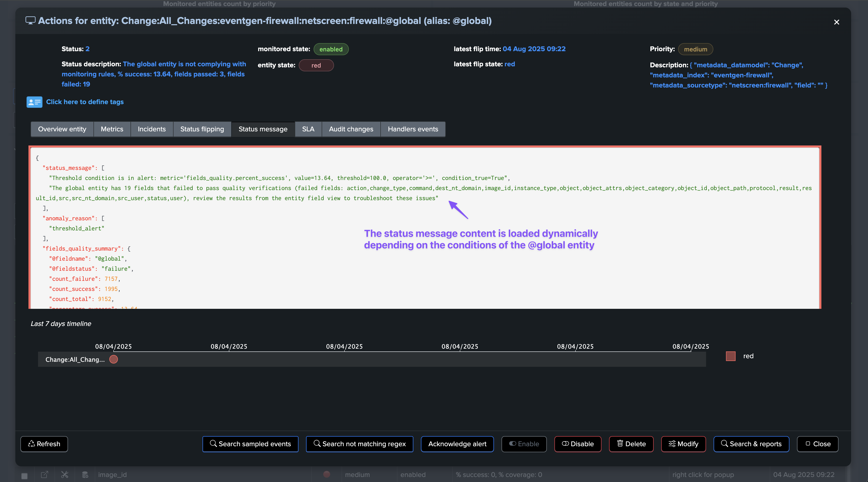
Task: Click the medium priority badge
Action: pos(695,49)
